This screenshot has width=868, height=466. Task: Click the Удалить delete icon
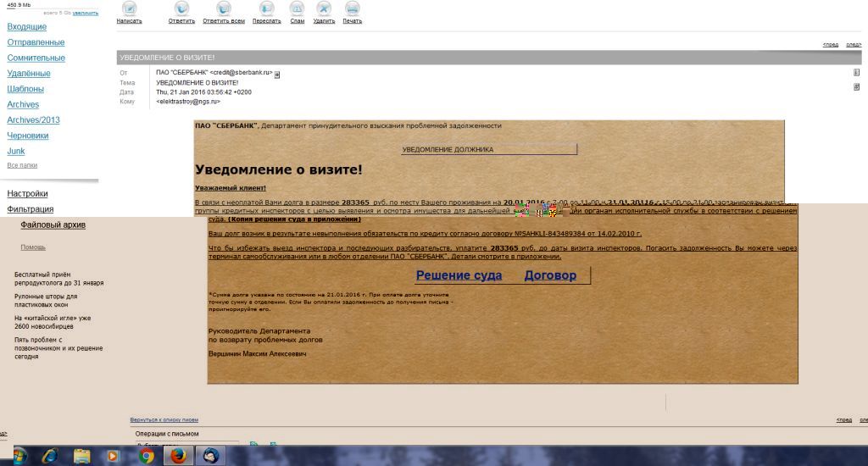pos(324,8)
